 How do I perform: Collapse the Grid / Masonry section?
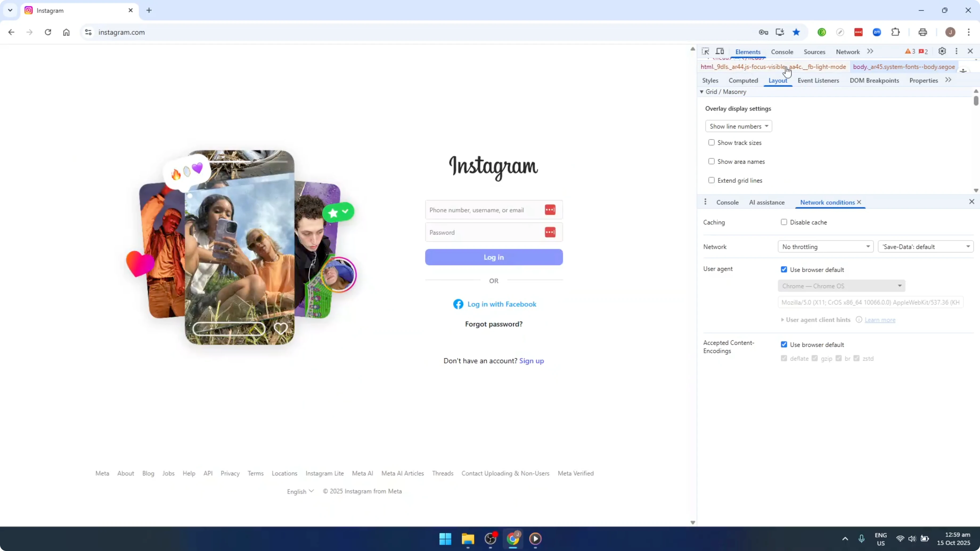point(701,92)
